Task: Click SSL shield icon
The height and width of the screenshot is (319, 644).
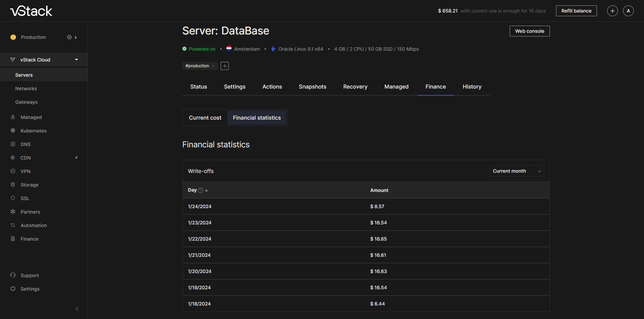Action: 13,198
